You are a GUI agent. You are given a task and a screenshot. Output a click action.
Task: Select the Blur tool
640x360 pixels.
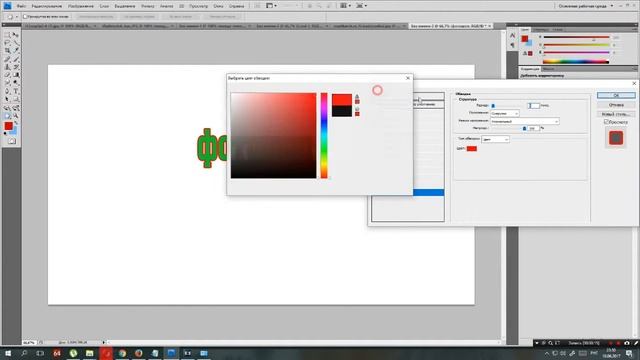[x=7, y=83]
